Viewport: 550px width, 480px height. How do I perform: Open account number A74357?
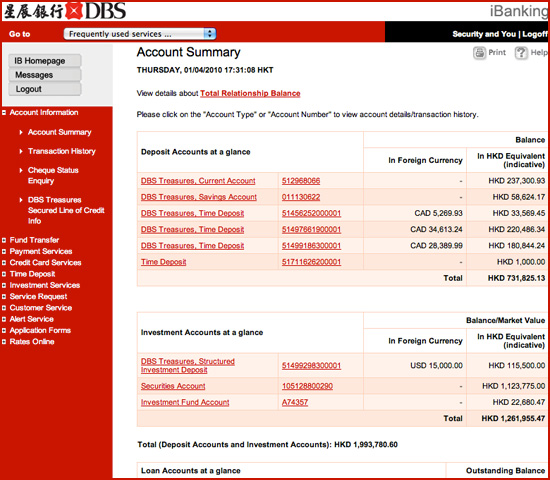[295, 402]
